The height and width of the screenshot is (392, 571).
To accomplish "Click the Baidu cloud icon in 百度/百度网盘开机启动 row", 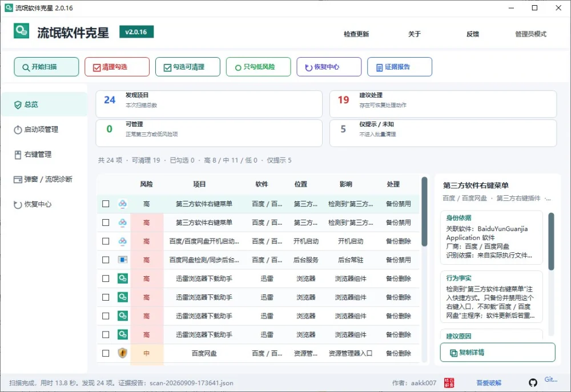I will (x=123, y=241).
